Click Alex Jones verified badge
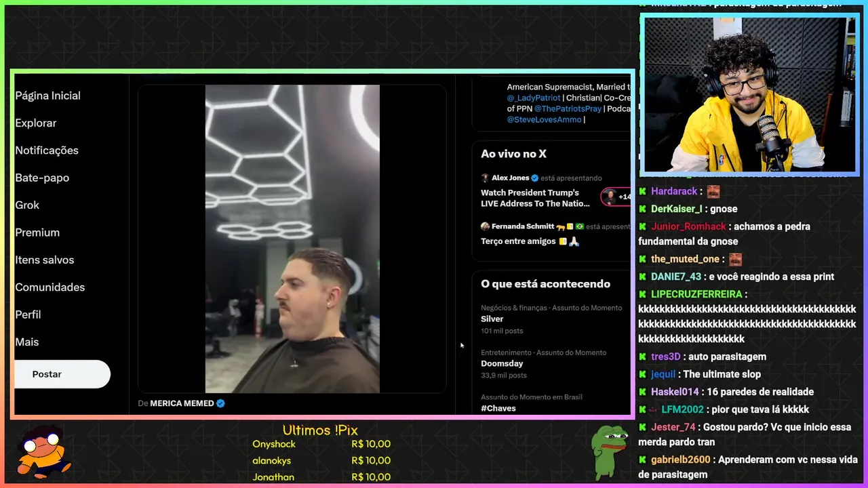 click(x=534, y=178)
